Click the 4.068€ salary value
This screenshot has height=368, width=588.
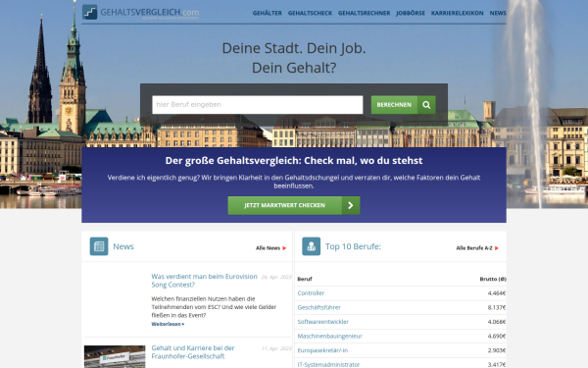coord(497,322)
